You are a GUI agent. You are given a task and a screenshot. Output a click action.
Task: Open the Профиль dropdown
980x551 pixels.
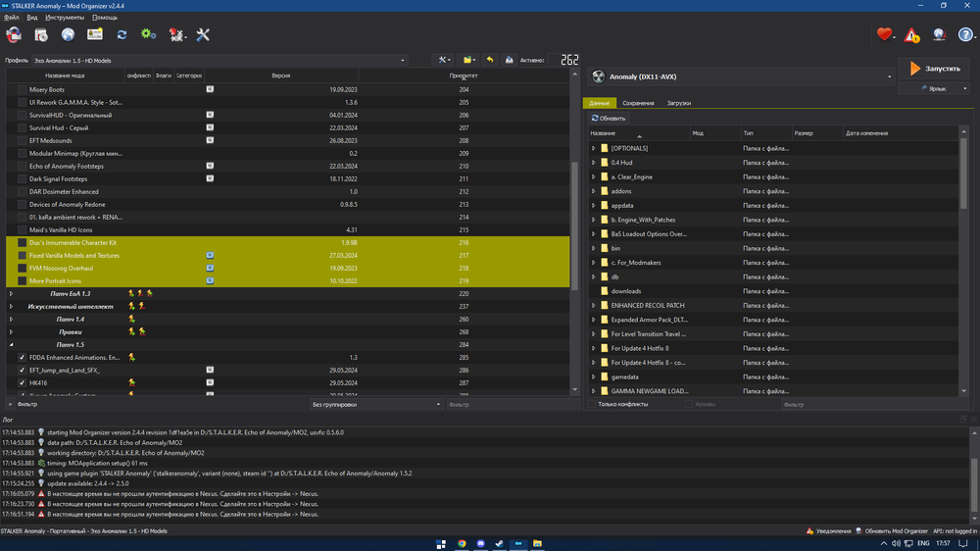coord(220,61)
